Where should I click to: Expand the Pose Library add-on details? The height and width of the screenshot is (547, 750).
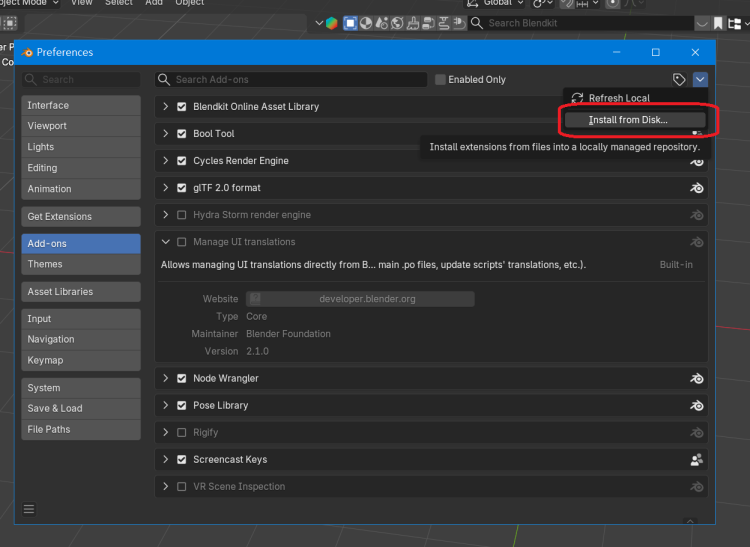coord(165,405)
